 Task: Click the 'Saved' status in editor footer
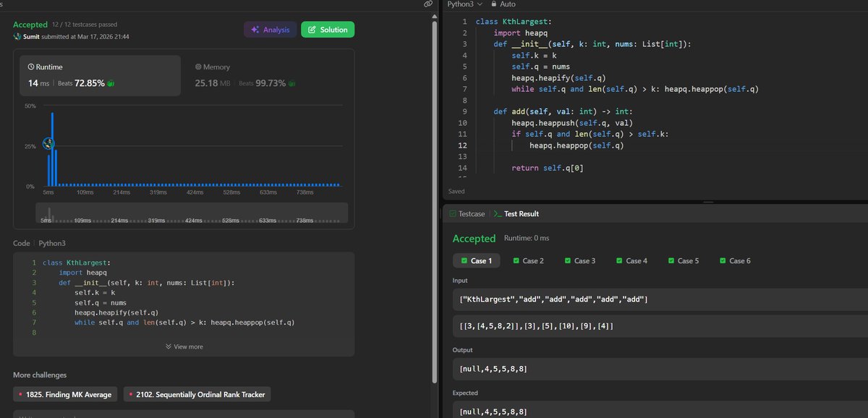point(456,192)
